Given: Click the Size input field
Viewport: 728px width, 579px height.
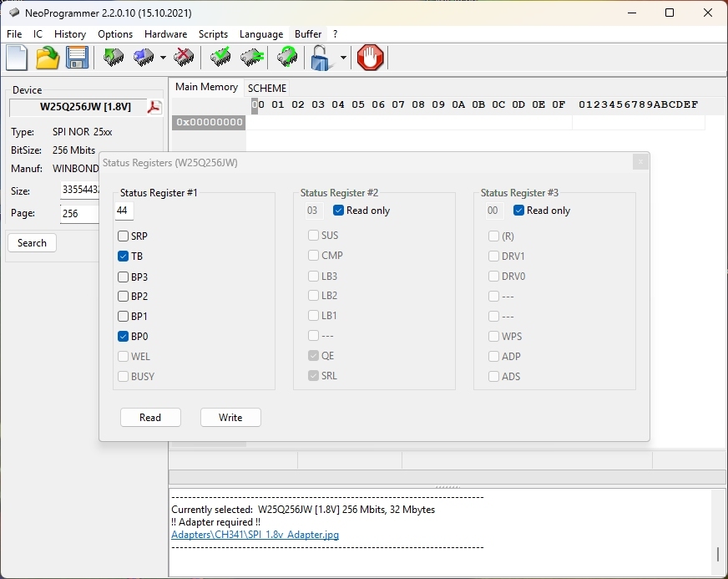Looking at the screenshot, I should [x=80, y=190].
